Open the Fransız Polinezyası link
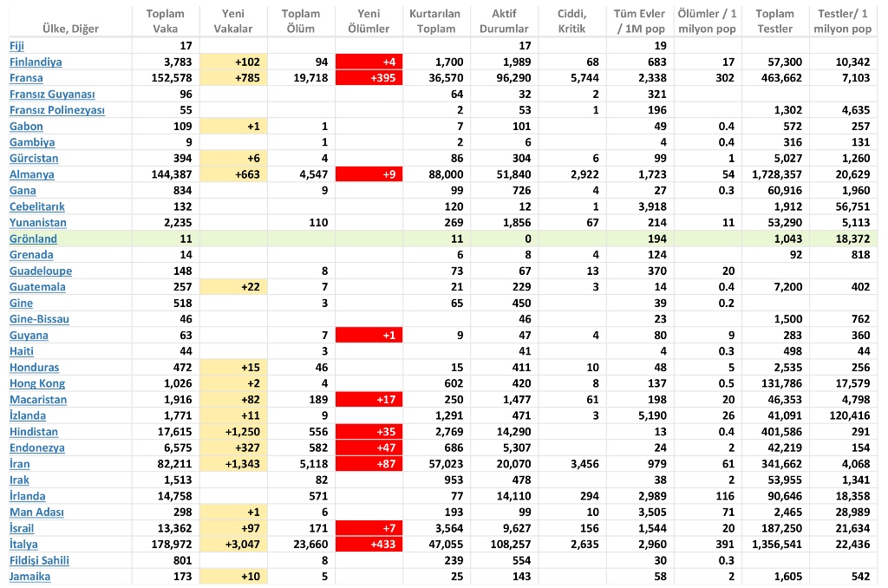 [57, 110]
